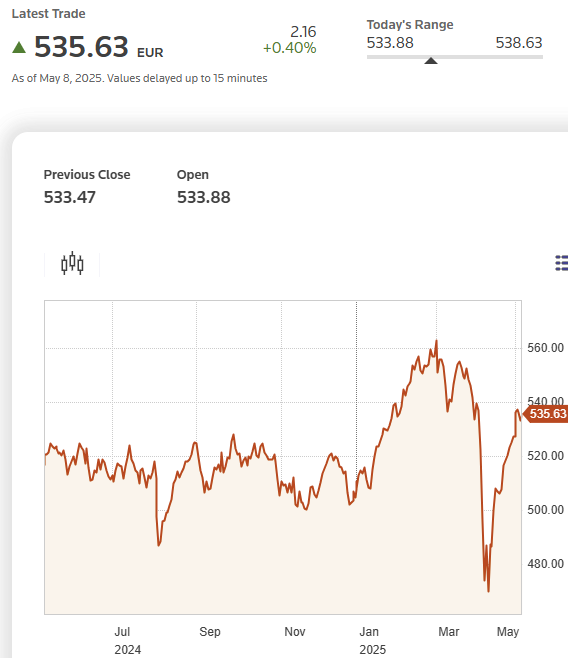Click the green up-arrow price indicator
This screenshot has width=568, height=658.
pos(19,47)
